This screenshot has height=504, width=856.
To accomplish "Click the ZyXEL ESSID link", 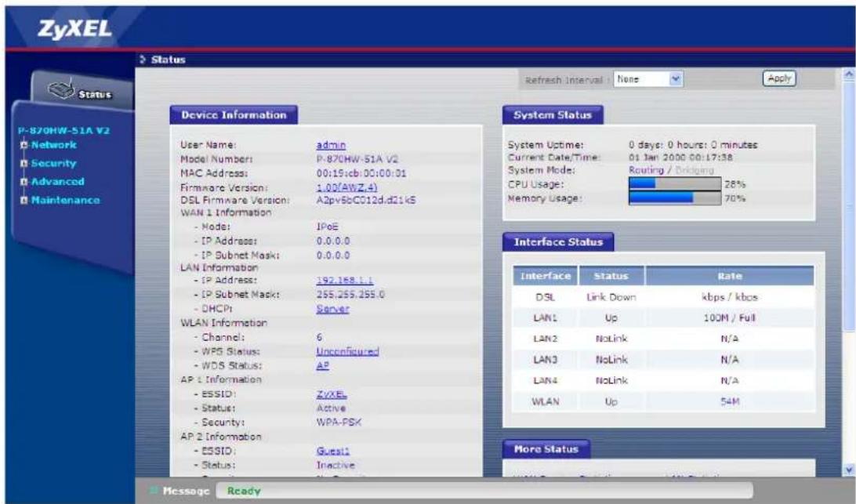I will coord(332,393).
